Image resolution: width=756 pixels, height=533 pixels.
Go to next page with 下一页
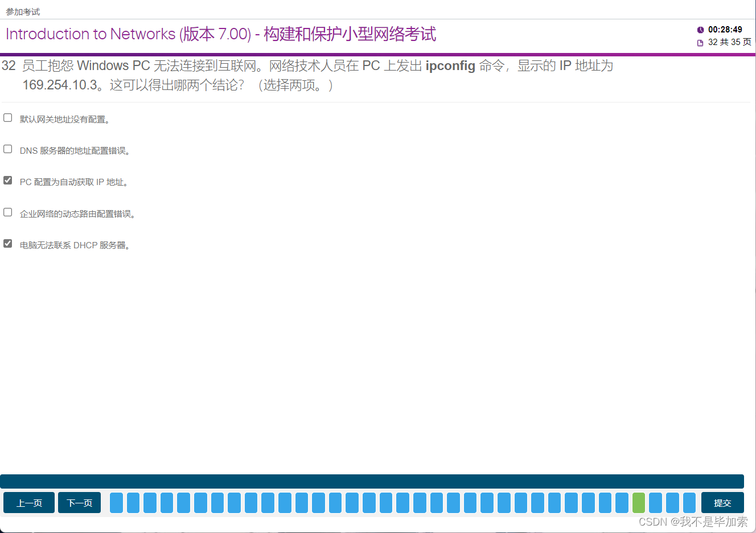click(x=79, y=503)
